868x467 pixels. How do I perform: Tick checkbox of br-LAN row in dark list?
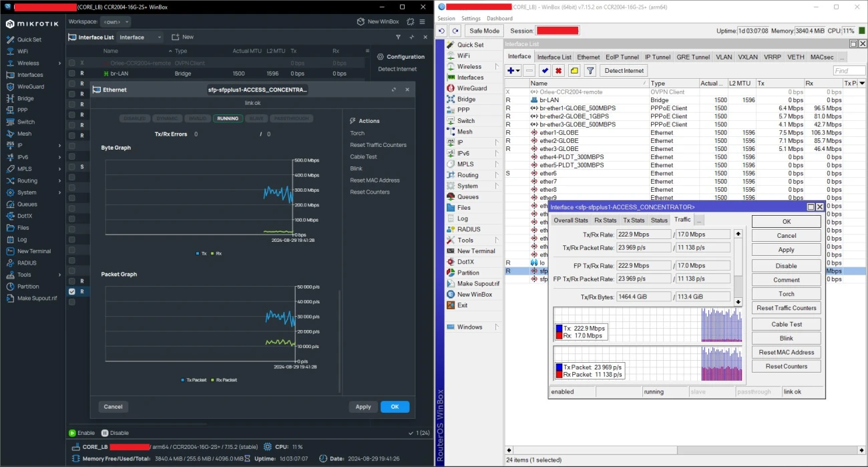coord(72,73)
